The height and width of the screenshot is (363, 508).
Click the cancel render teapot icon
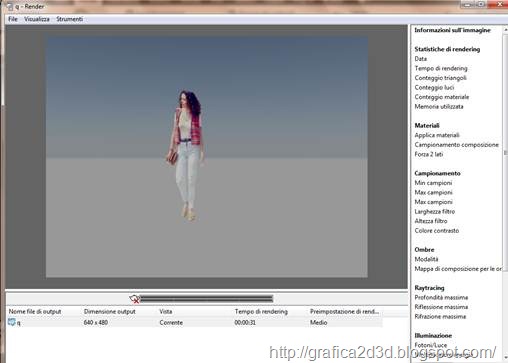134,299
